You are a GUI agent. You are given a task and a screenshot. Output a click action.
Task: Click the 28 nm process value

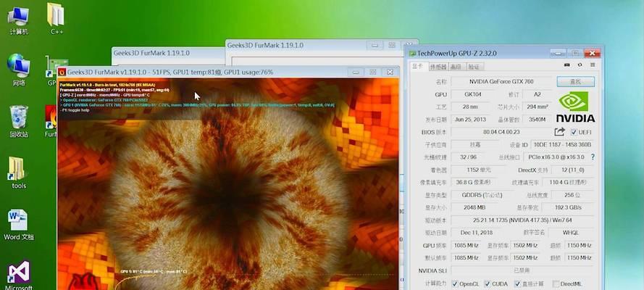click(472, 107)
